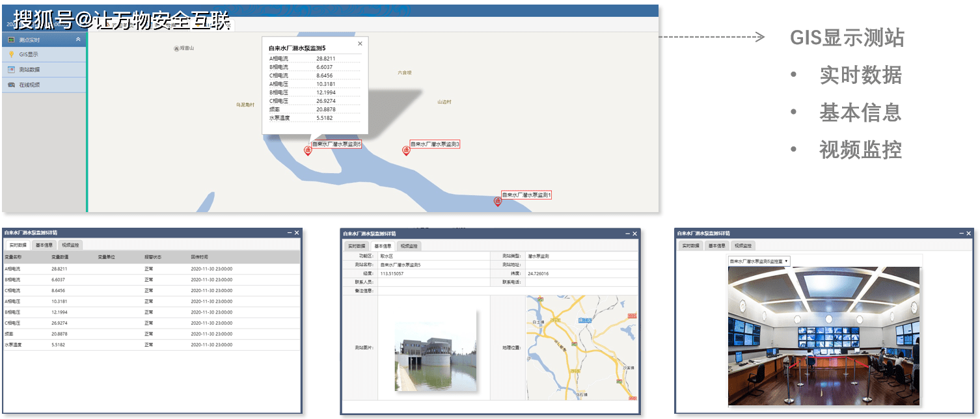Click the A相电流 row in the data table
Viewport: 980px width, 419px height.
click(152, 269)
